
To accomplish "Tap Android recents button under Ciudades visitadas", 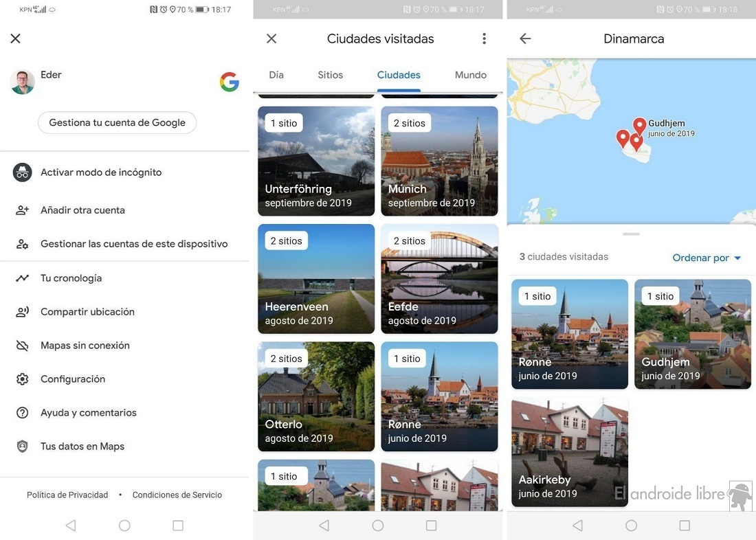I will coord(432,525).
